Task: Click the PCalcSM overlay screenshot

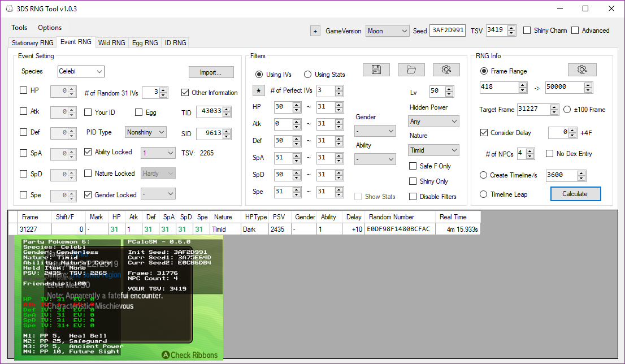Action: (x=118, y=297)
